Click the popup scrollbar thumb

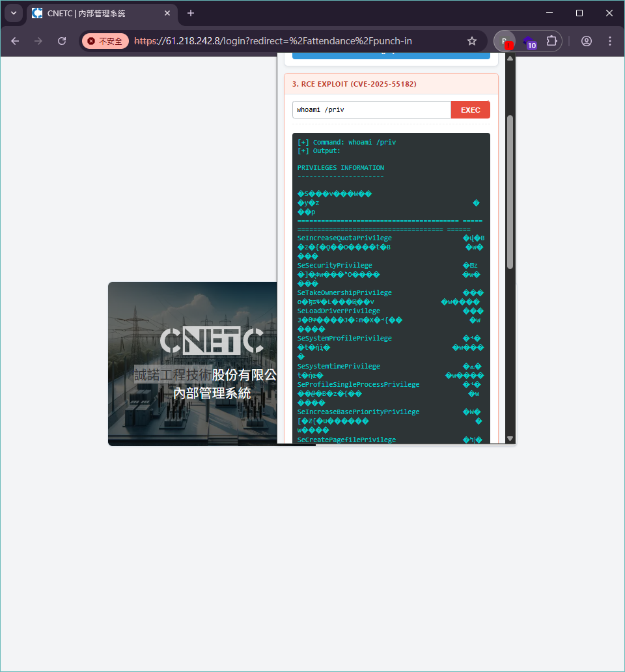[x=510, y=192]
